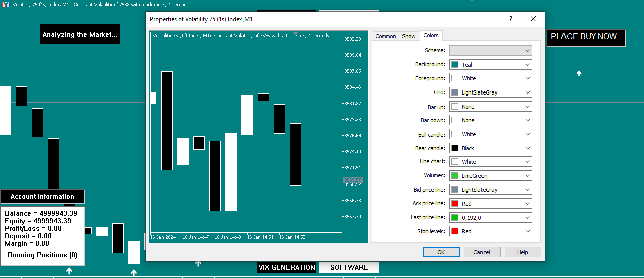This screenshot has width=644, height=278.
Task: Open the Stop levels color dropdown
Action: (x=491, y=231)
